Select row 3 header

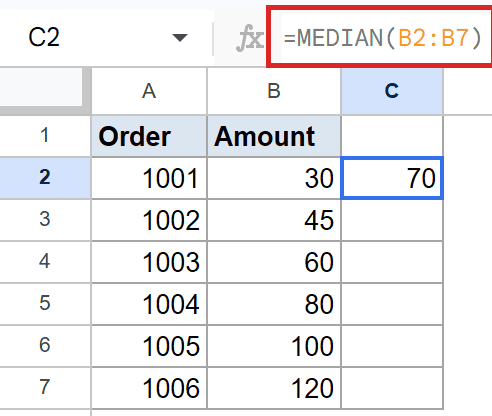coord(45,220)
